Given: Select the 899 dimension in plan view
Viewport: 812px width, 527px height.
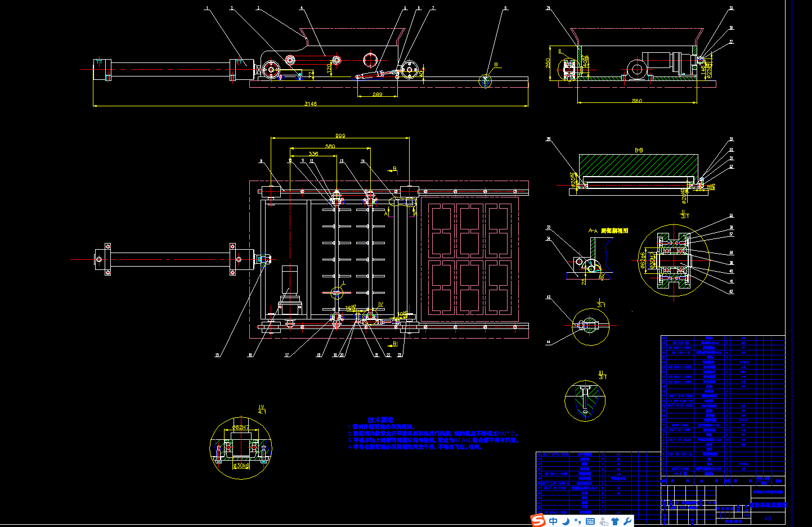Looking at the screenshot, I should click(x=340, y=136).
